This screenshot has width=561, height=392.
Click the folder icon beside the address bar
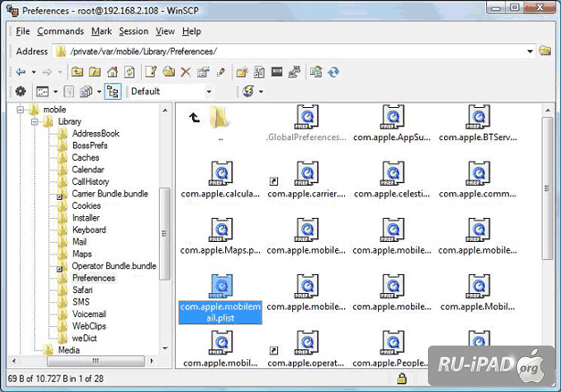point(545,51)
